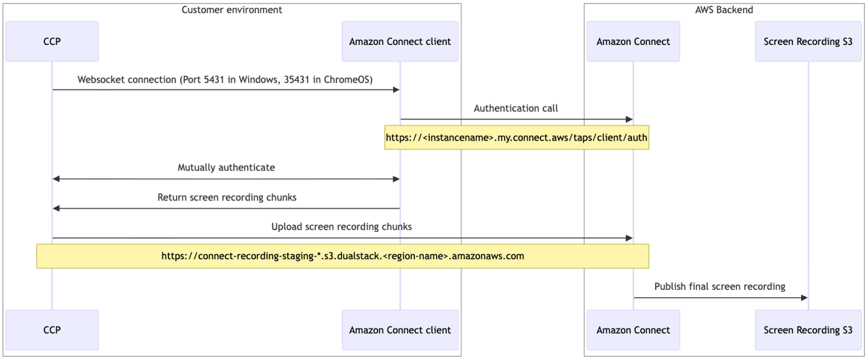Screen dimensions: 868x358
Task: Click the bottom Amazon Connect participant box
Action: (x=633, y=330)
